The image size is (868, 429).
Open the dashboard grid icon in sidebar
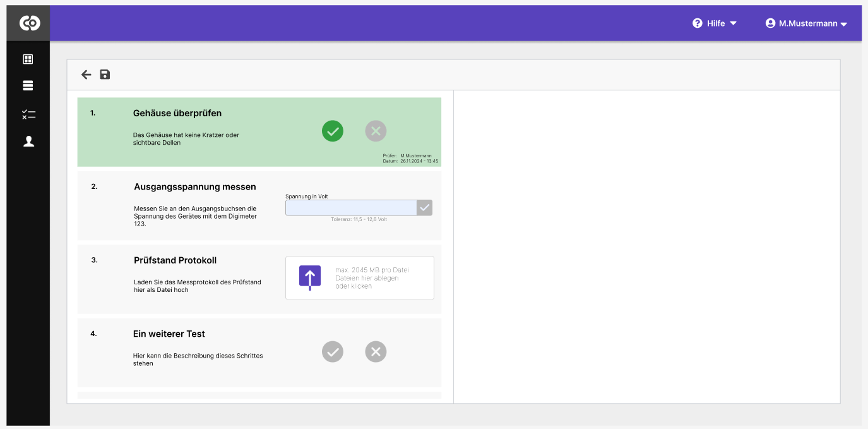point(28,59)
